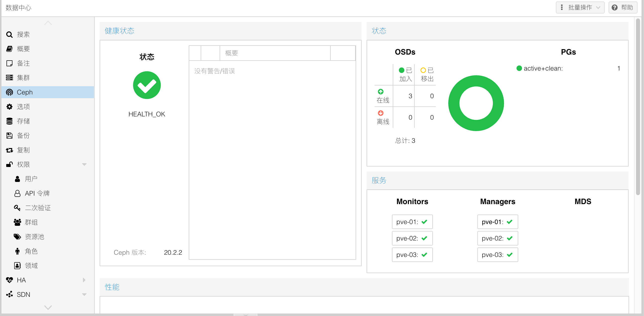
Task: Click the sidebar scroll-down chevron
Action: 48,307
